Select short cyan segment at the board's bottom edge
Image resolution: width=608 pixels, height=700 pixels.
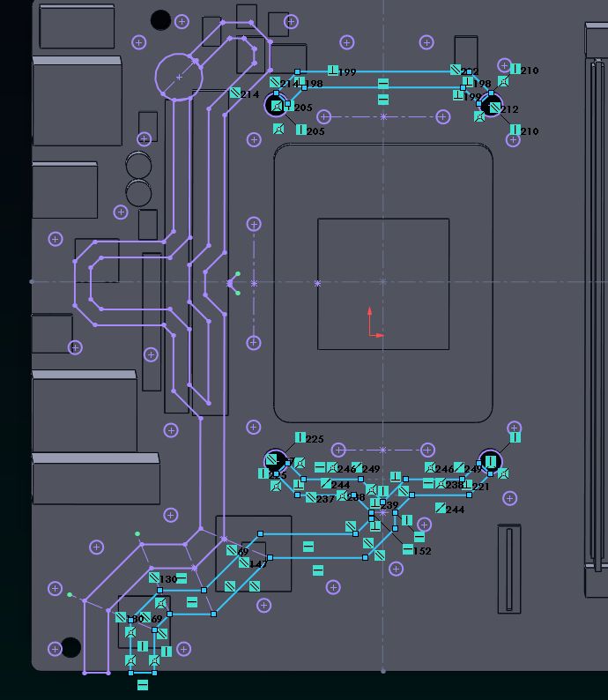(x=142, y=673)
